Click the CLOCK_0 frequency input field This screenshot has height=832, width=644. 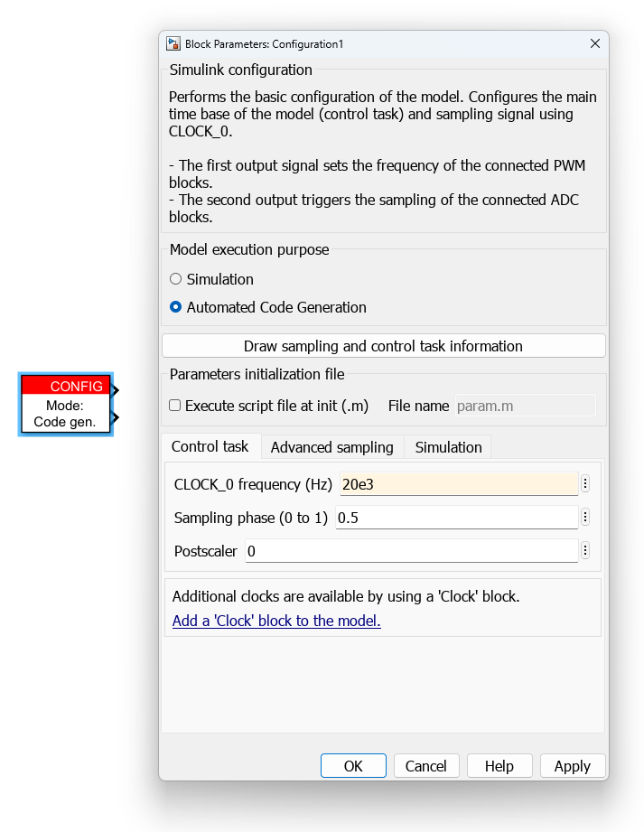click(458, 484)
